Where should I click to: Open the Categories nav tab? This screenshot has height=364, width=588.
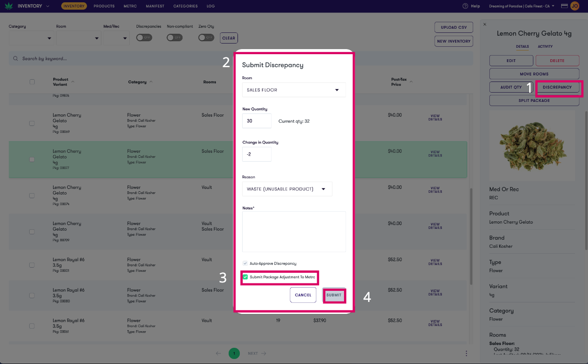[186, 6]
